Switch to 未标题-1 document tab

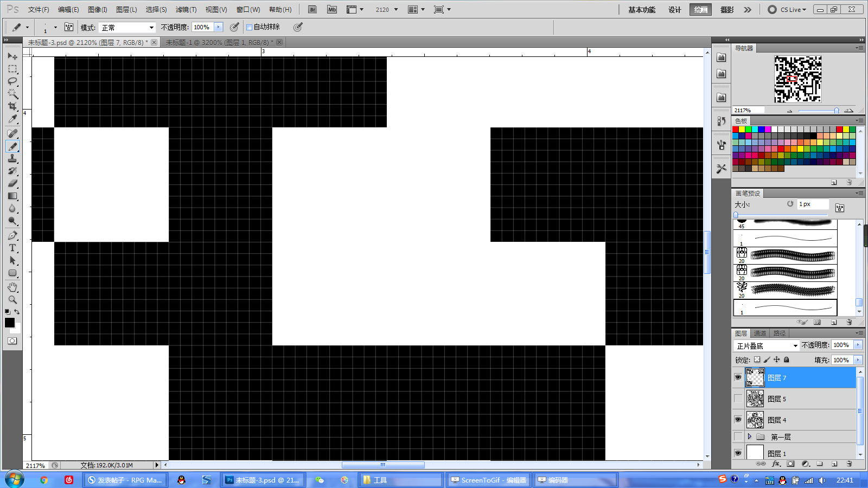(x=220, y=42)
